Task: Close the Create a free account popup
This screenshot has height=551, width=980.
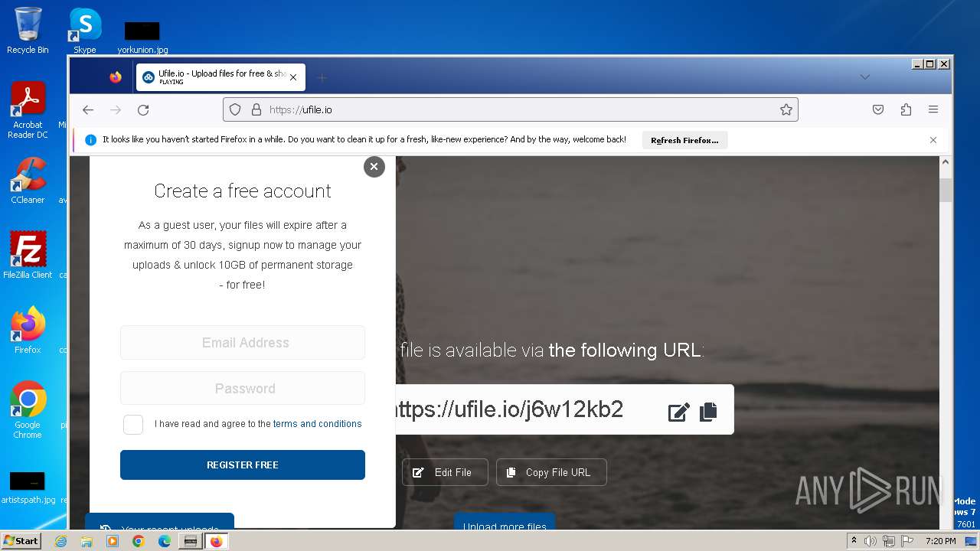Action: [x=374, y=166]
